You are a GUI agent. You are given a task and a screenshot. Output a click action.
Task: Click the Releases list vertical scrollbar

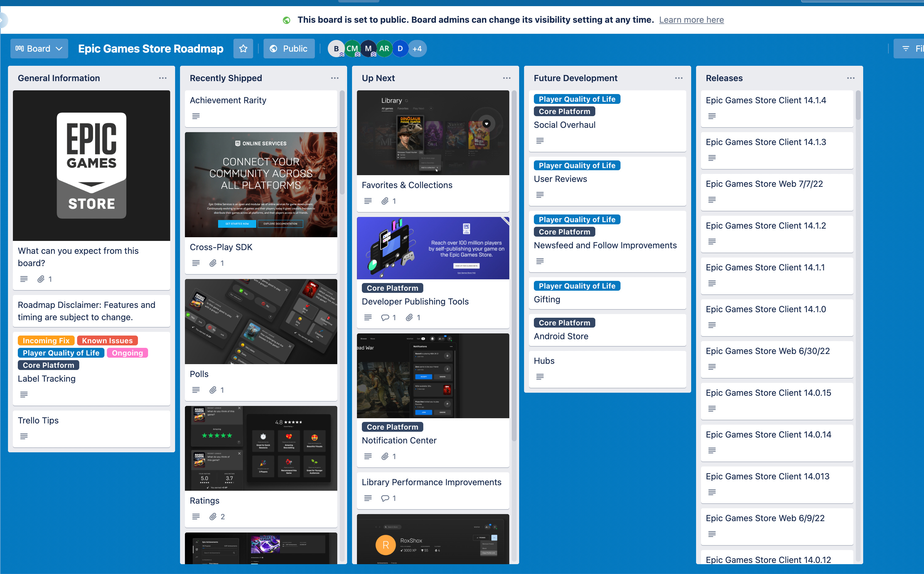(x=858, y=105)
